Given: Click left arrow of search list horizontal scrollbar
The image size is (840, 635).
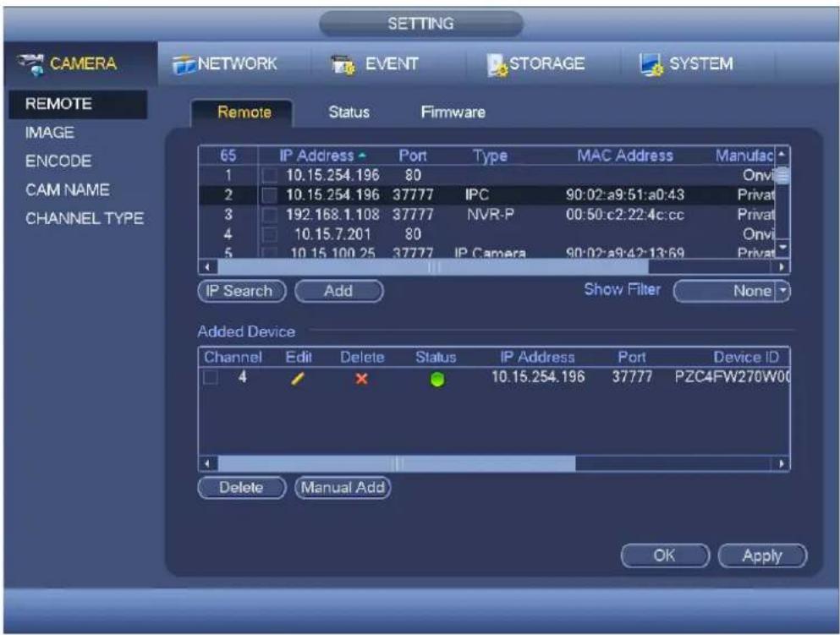Looking at the screenshot, I should click(208, 266).
